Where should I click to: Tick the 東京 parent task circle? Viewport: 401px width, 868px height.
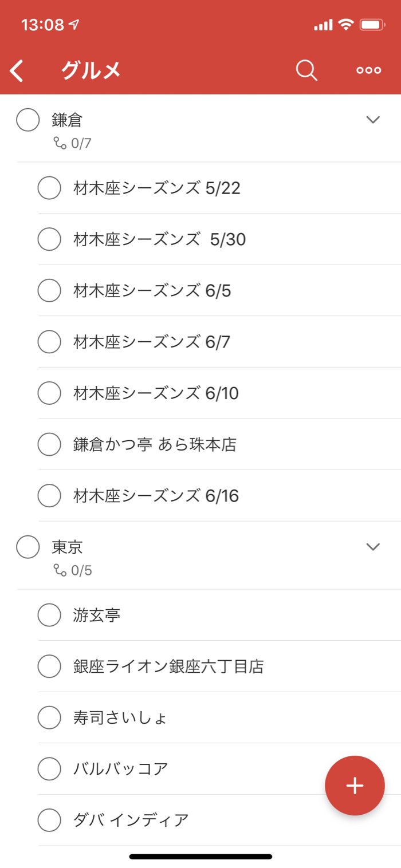28,547
